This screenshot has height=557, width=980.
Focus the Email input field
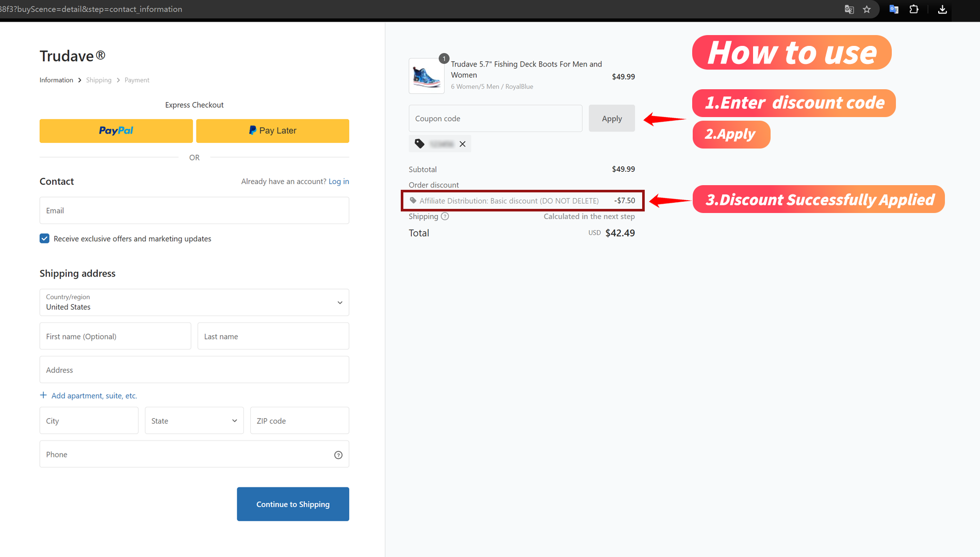pos(194,210)
